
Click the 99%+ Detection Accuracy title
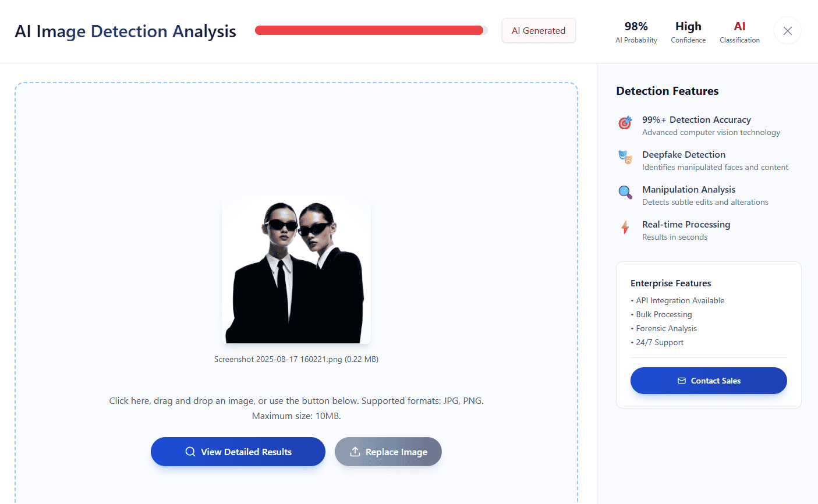pos(696,119)
